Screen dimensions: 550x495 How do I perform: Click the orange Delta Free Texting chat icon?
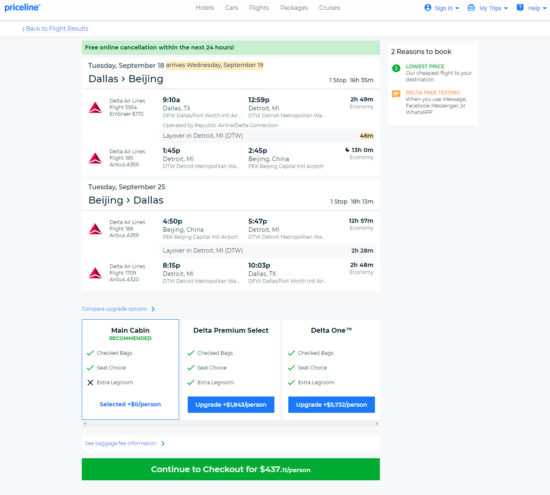[x=396, y=94]
